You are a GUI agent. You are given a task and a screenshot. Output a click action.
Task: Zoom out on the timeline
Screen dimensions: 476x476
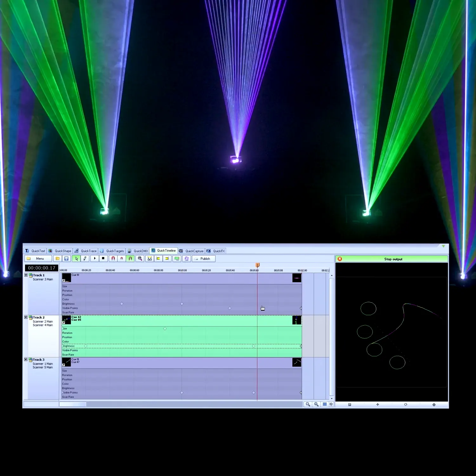coord(316,404)
